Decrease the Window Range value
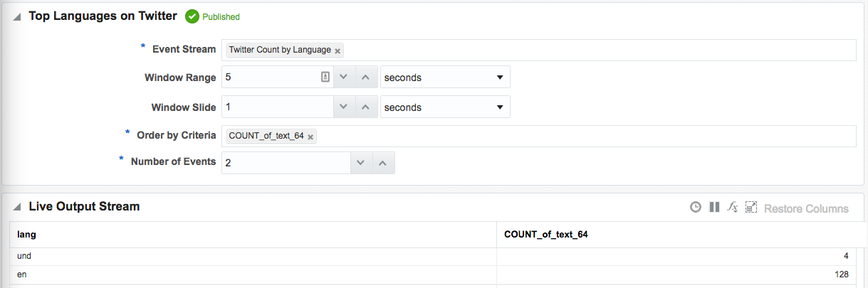The width and height of the screenshot is (868, 288). pos(343,77)
